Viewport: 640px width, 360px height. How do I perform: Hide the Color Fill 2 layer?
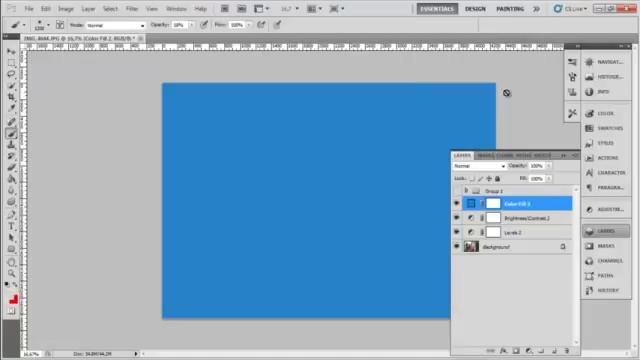click(x=457, y=203)
